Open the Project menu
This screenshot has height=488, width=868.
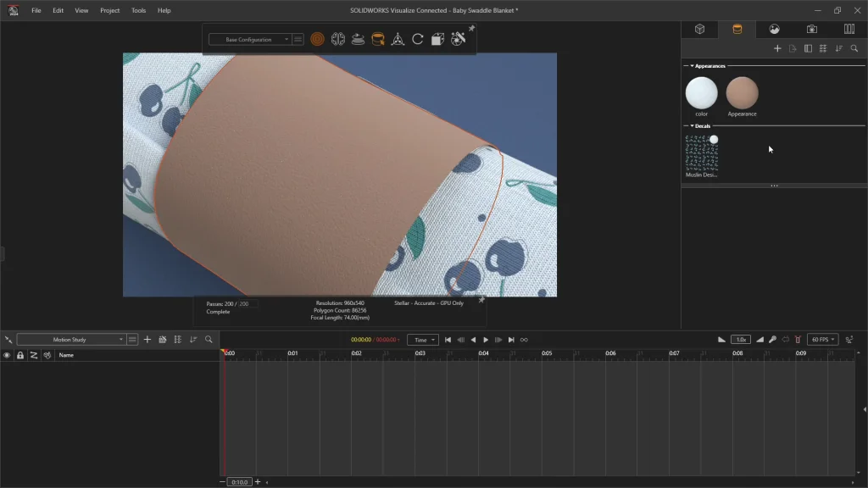(109, 10)
